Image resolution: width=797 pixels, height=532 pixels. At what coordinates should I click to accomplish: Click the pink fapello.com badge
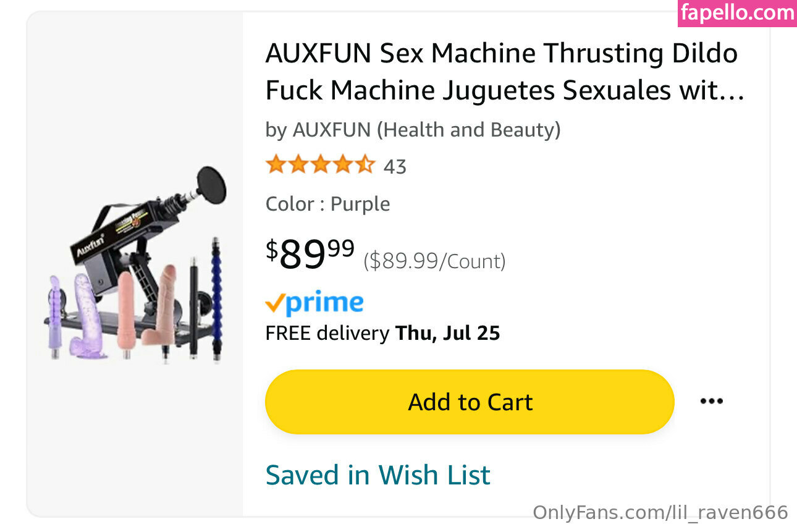tap(737, 13)
